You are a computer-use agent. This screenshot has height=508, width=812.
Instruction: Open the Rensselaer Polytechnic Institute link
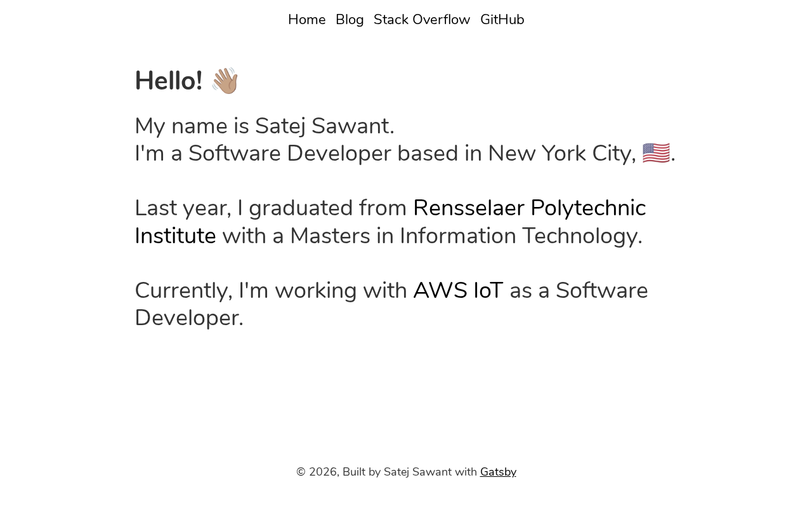click(x=529, y=208)
